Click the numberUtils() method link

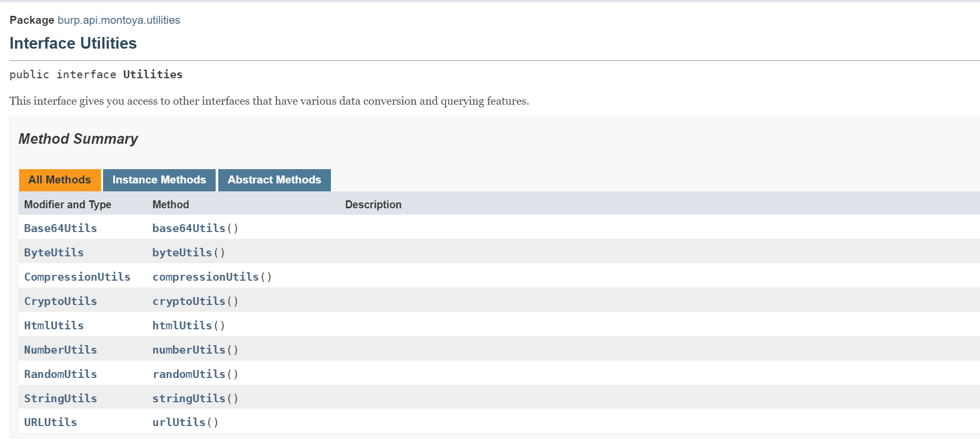(x=189, y=350)
